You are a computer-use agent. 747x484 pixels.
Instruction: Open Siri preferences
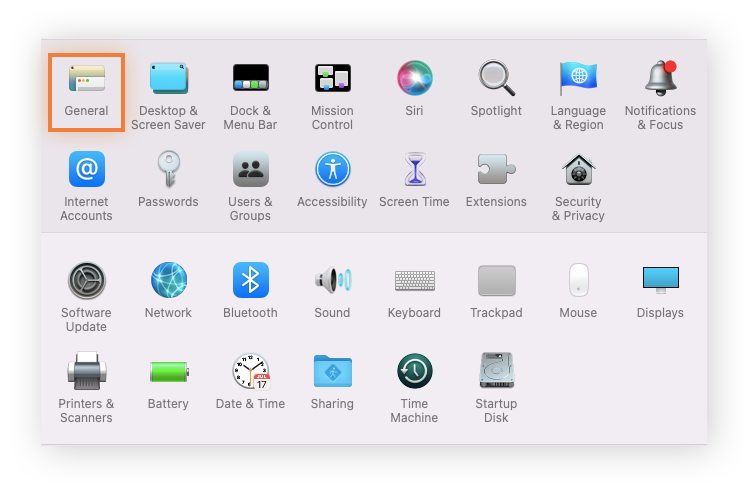point(414,78)
